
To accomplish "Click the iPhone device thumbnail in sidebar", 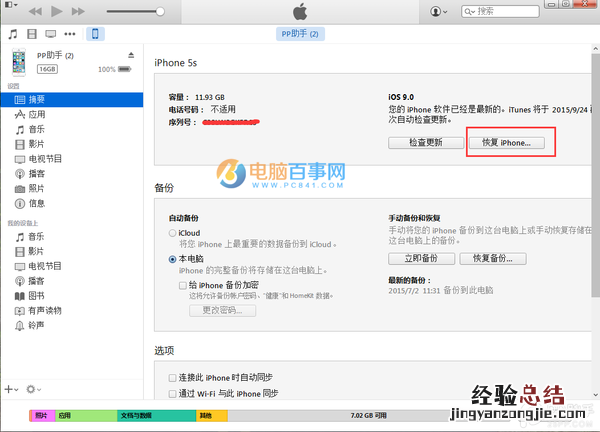I will point(19,62).
